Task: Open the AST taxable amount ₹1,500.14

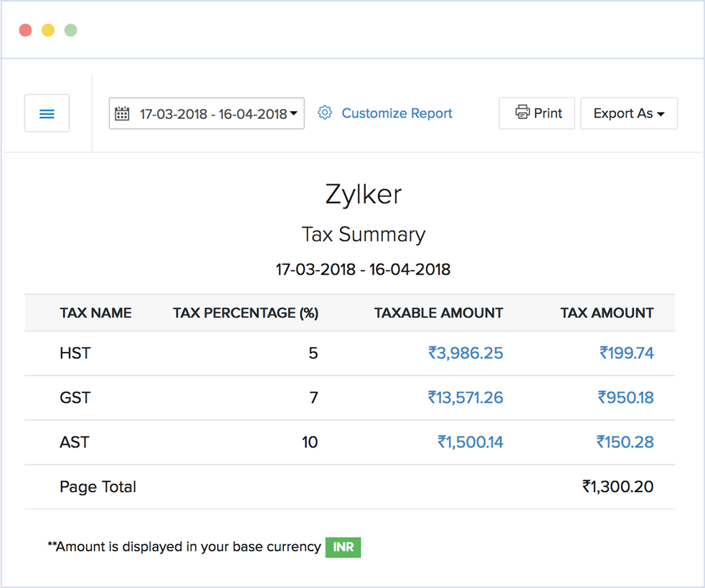Action: click(x=470, y=442)
